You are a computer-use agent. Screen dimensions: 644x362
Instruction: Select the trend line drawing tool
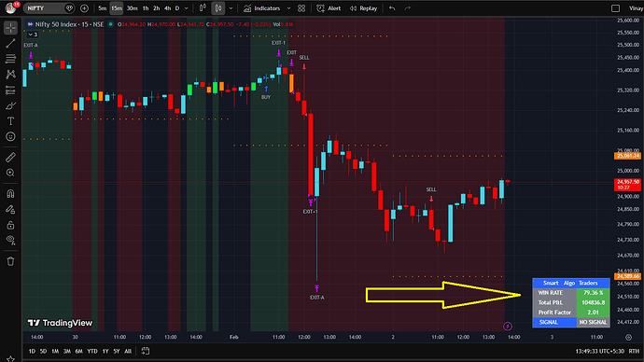coord(10,44)
